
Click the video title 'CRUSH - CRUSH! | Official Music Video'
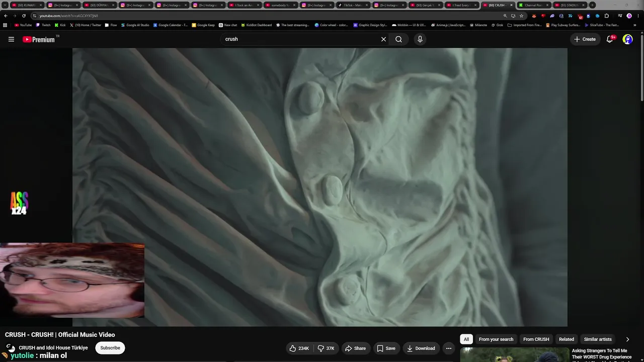pyautogui.click(x=60, y=335)
